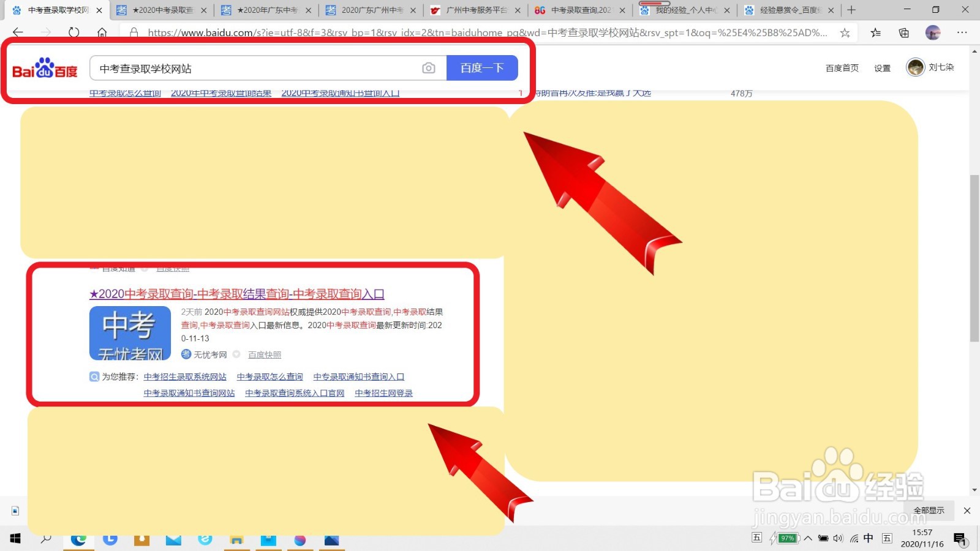Screen dimensions: 980x551
Task: Open Mail app from the taskbar
Action: [173, 539]
